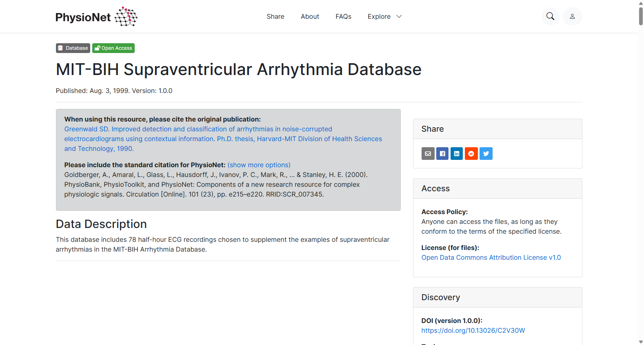Share on Twitter icon
This screenshot has height=345, width=644.
pos(486,154)
